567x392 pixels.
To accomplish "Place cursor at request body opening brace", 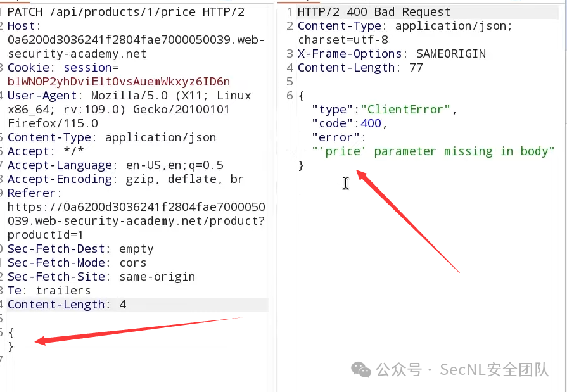I will (11, 332).
